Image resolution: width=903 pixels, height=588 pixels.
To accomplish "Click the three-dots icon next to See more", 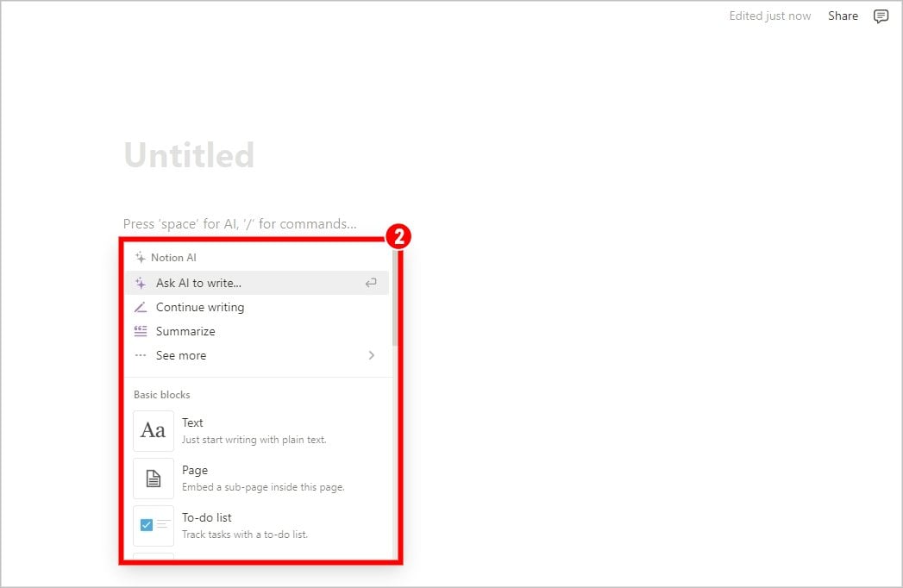I will pos(141,355).
